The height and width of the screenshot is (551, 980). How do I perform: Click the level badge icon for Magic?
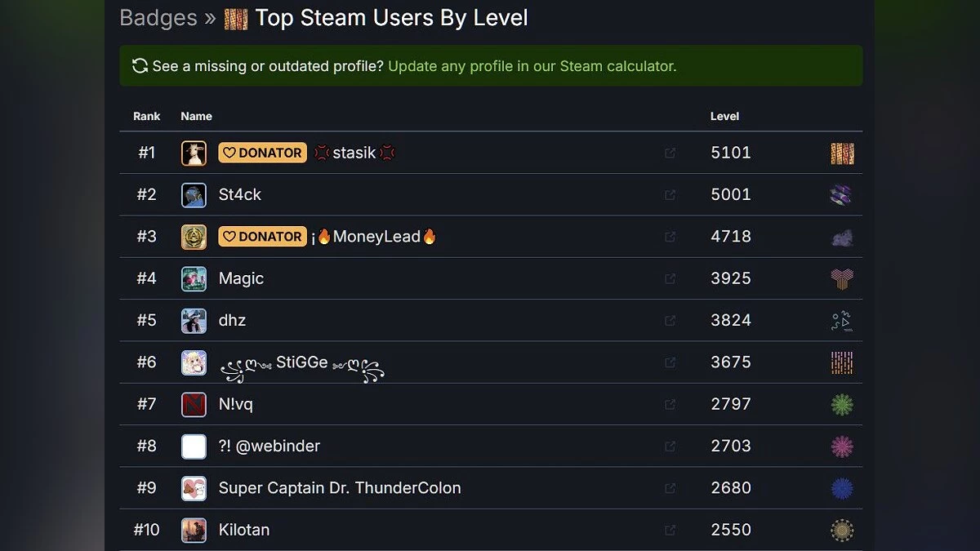842,279
